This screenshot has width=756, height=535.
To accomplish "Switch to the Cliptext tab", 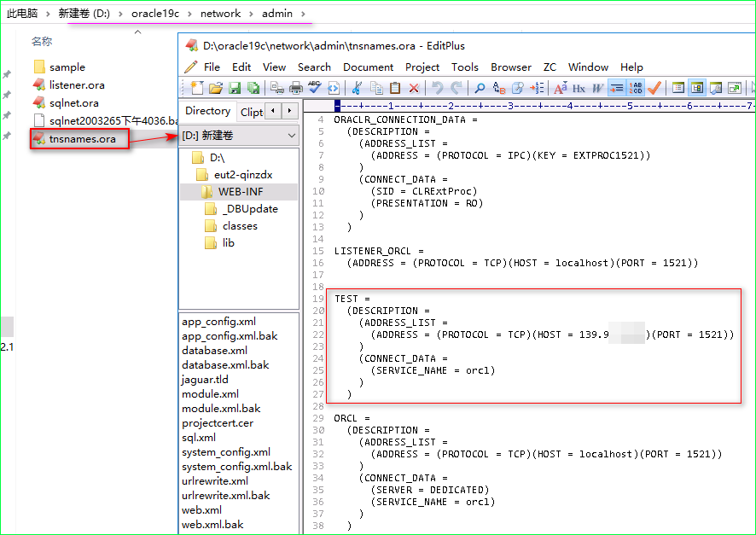I will (252, 112).
